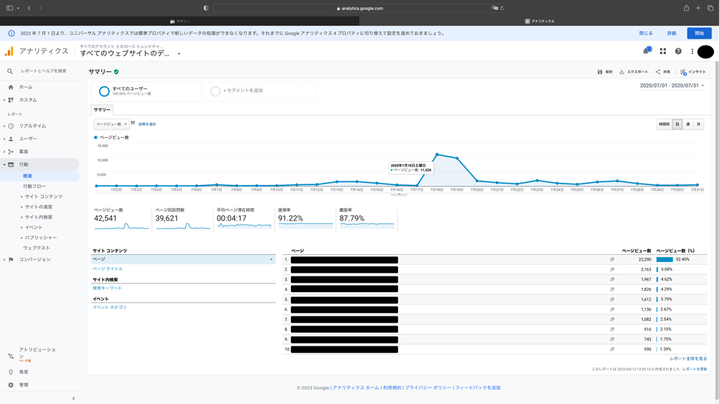
Task: Reload the page with the address bar icon
Action: coord(502,8)
